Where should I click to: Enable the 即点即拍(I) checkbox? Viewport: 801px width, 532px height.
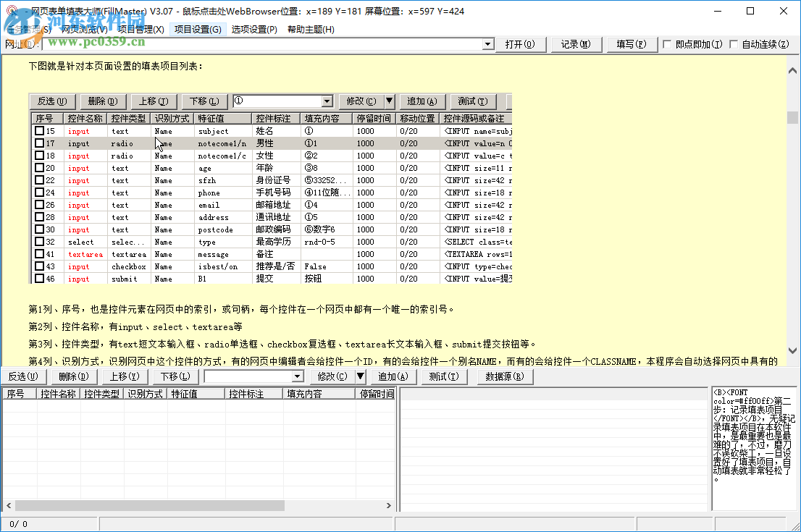[666, 44]
